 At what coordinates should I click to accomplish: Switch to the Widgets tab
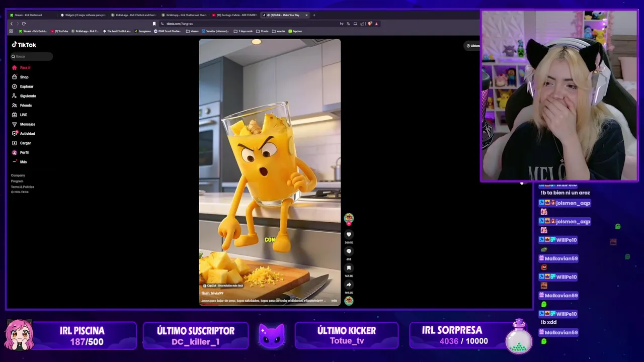click(x=83, y=15)
